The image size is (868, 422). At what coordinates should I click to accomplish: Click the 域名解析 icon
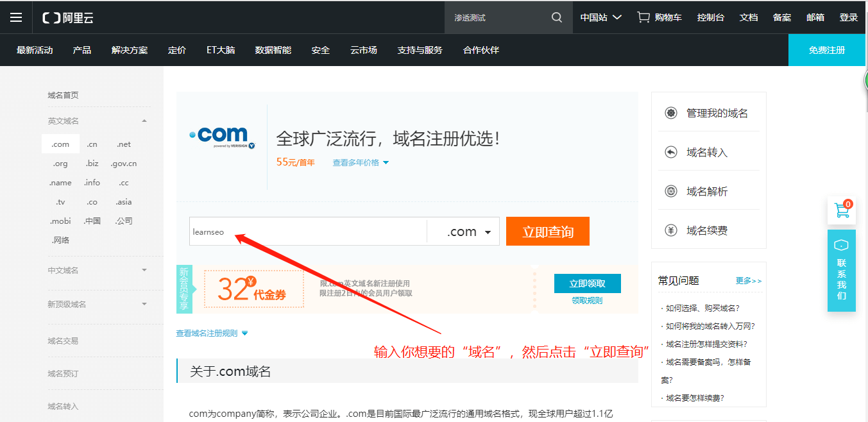(671, 192)
